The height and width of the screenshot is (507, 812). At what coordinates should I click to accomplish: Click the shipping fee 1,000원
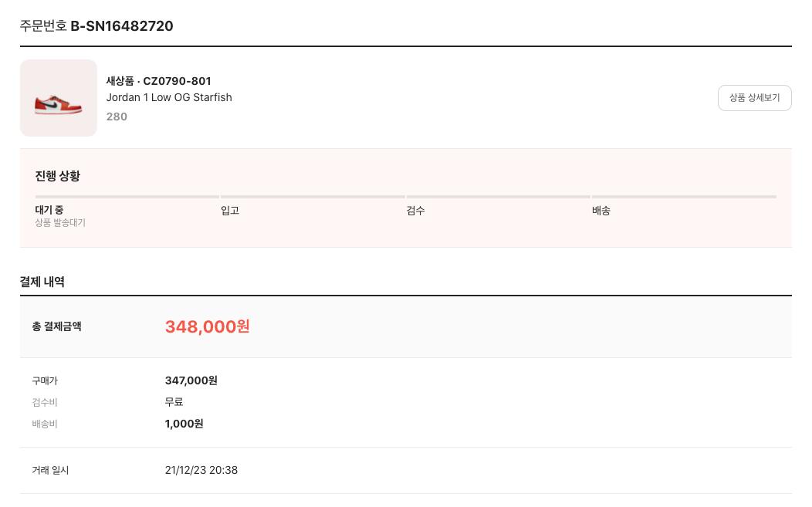(184, 424)
